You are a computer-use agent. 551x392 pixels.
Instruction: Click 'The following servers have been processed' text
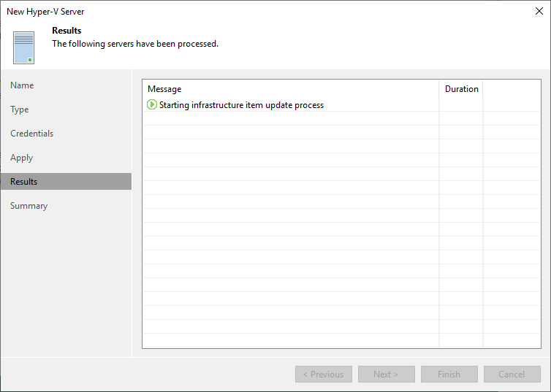tap(135, 44)
